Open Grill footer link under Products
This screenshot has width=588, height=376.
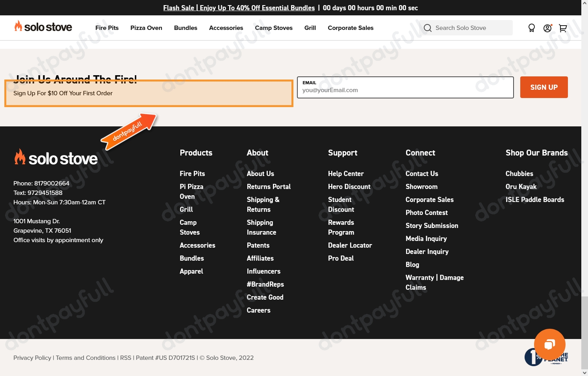click(186, 209)
